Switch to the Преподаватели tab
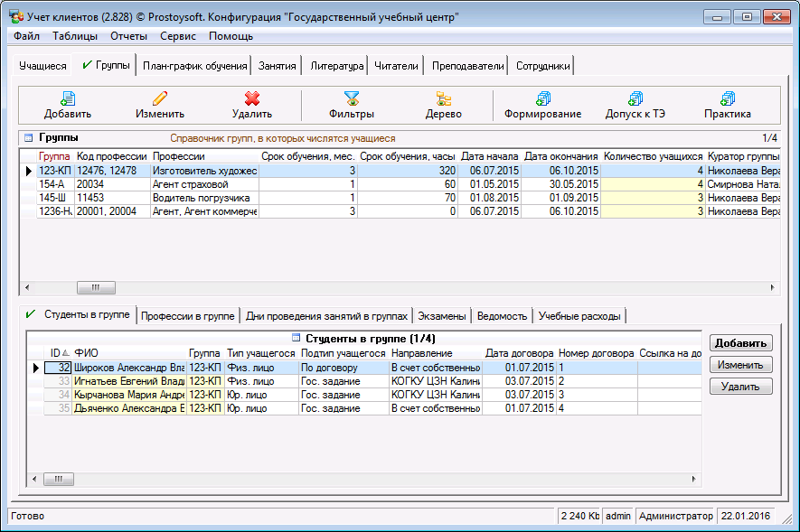This screenshot has width=800, height=532. coord(467,66)
